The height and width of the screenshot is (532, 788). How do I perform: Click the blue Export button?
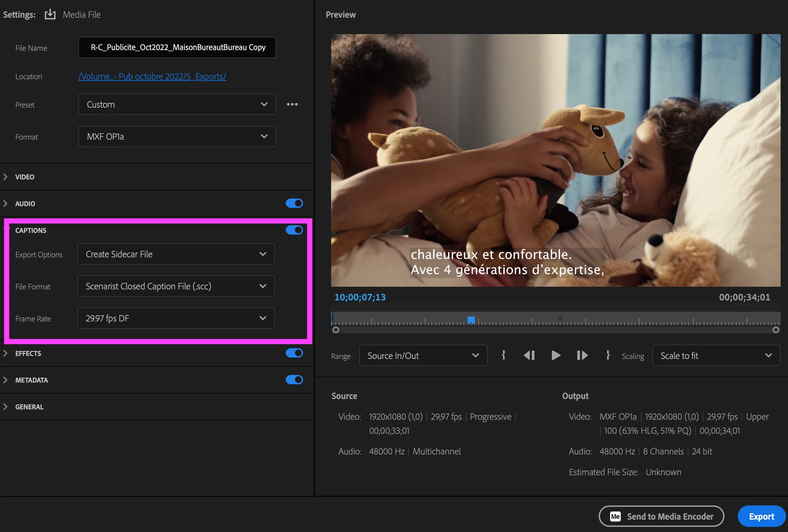click(x=761, y=516)
